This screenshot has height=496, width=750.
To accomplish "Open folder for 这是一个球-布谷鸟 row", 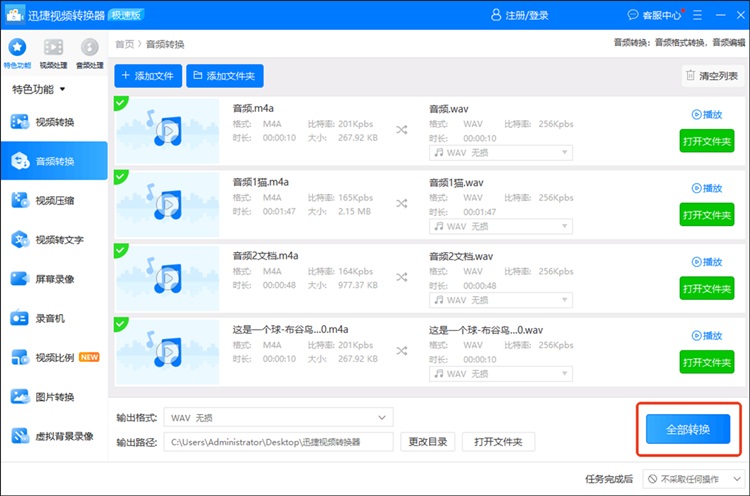I will [706, 362].
